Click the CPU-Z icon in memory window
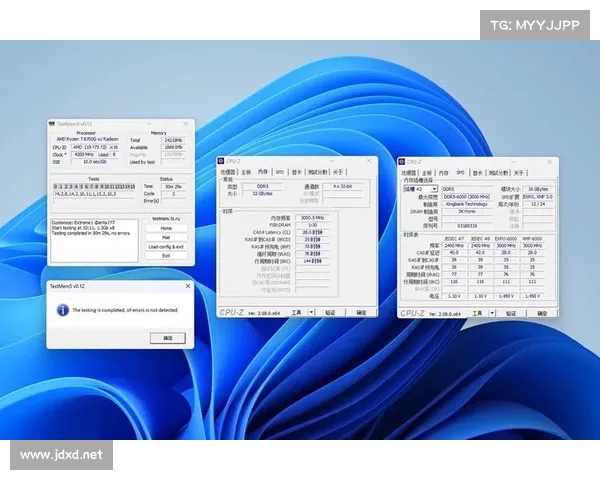Image resolution: width=600 pixels, height=480 pixels. (222, 160)
